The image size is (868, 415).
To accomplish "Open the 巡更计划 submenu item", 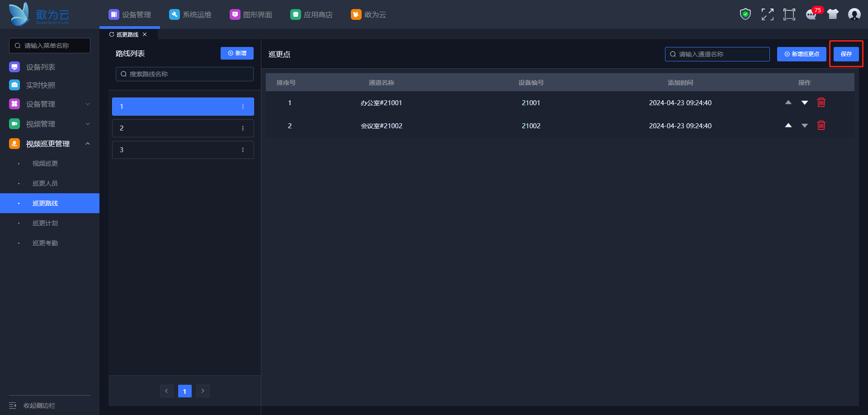I will click(45, 223).
